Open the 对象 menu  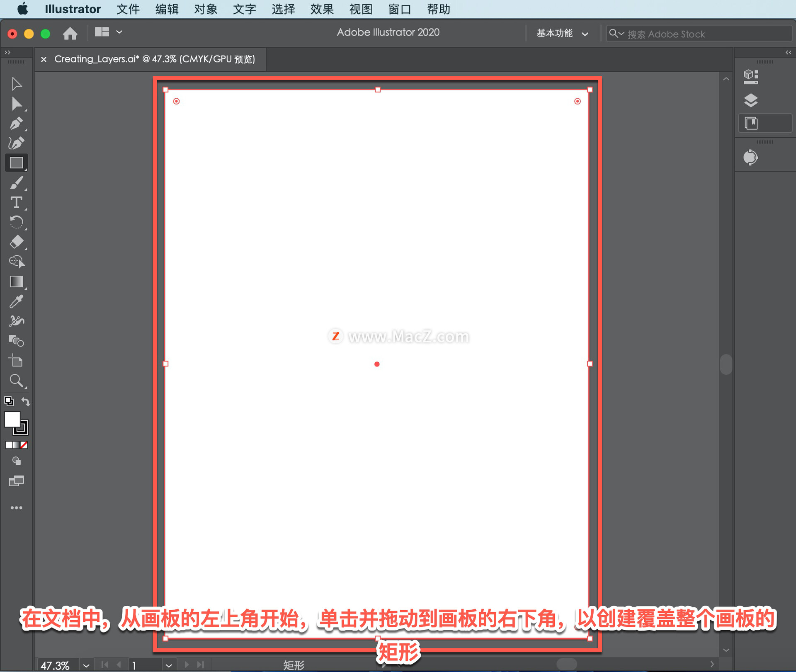click(205, 9)
